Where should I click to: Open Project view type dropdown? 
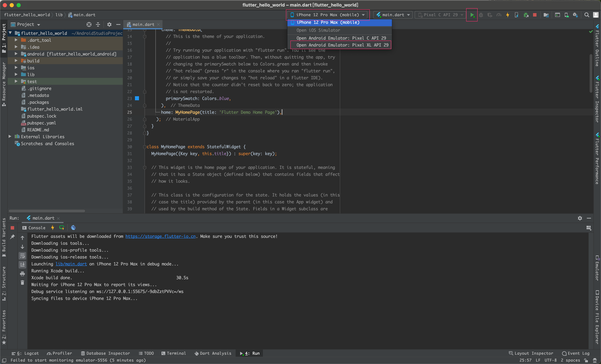pos(25,24)
